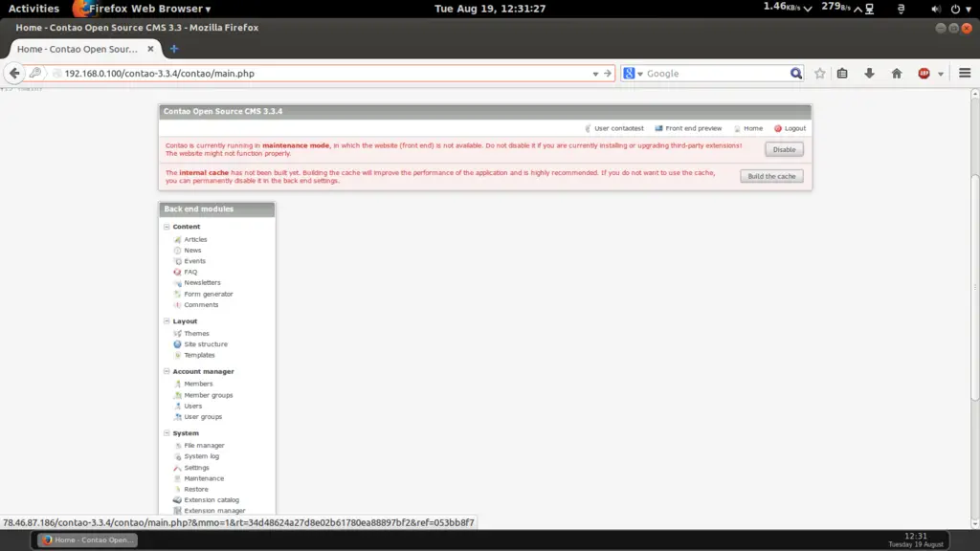Collapse the Account manager group
Viewport: 980px width, 551px height.
pyautogui.click(x=167, y=371)
